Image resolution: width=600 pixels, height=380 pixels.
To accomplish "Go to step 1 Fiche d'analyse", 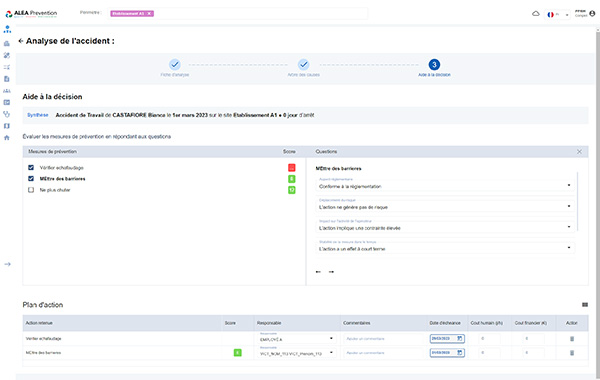I will [175, 68].
